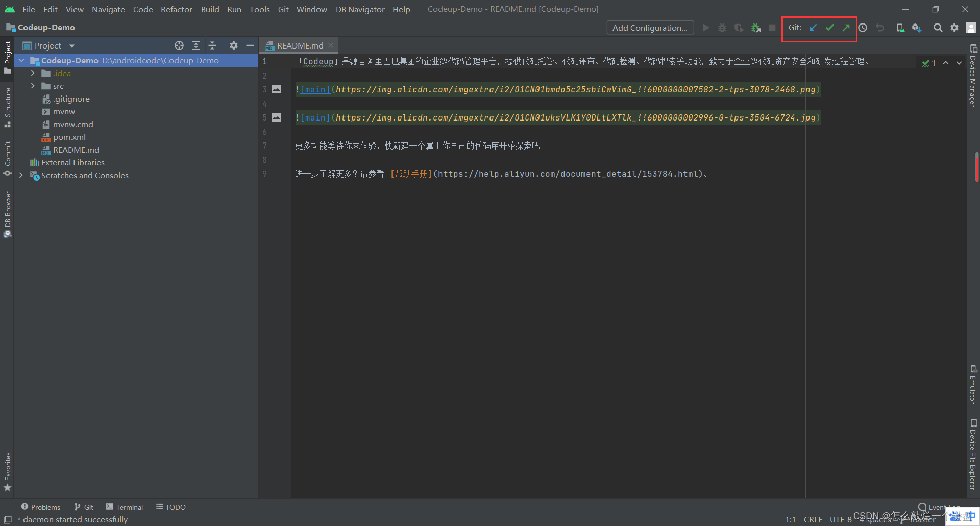The width and height of the screenshot is (980, 526).
Task: Select mvnw.cmd file in project tree
Action: click(x=73, y=124)
